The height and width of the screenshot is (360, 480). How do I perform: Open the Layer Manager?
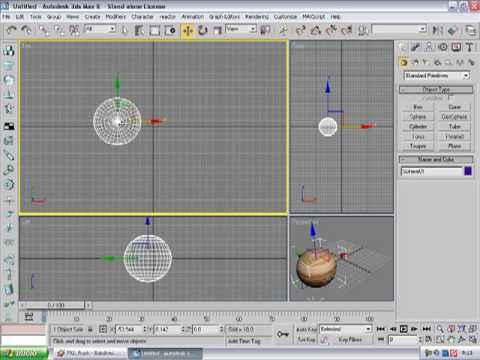point(470,30)
